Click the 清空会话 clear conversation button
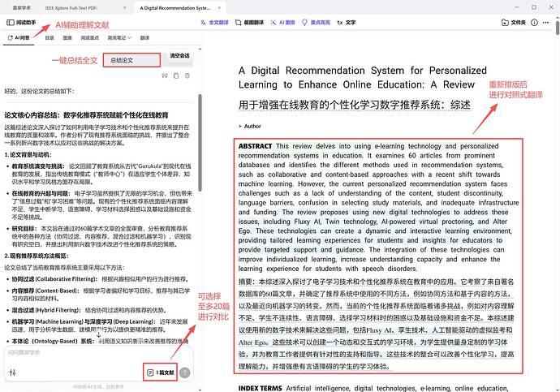This screenshot has height=392, width=560. pos(179,56)
